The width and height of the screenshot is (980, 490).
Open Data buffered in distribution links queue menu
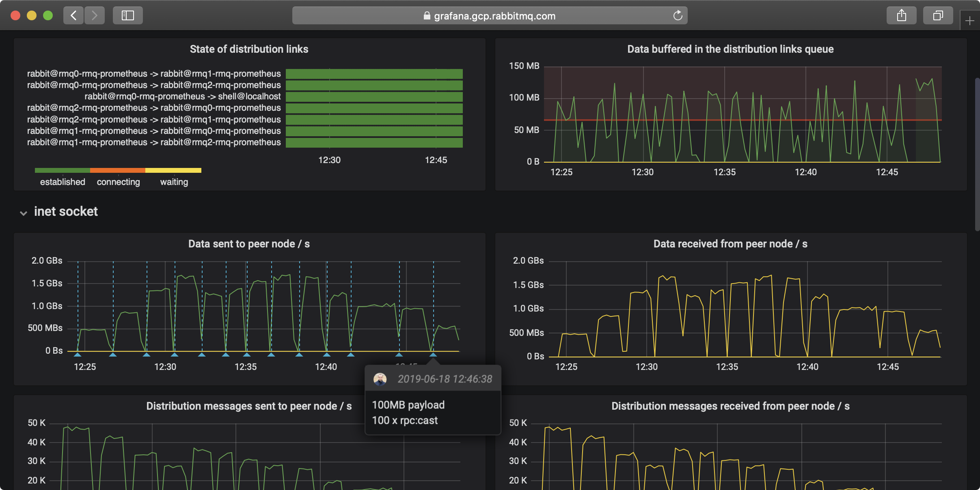[730, 49]
